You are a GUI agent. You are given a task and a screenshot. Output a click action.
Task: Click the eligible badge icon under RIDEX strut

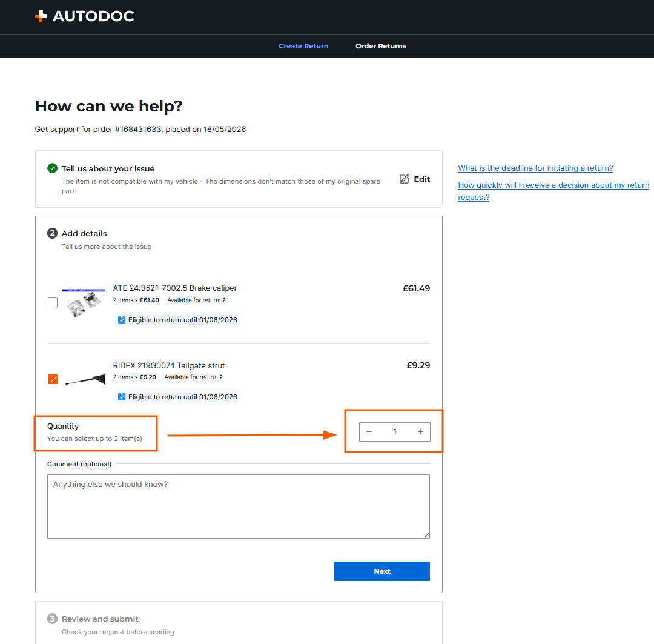pyautogui.click(x=121, y=396)
